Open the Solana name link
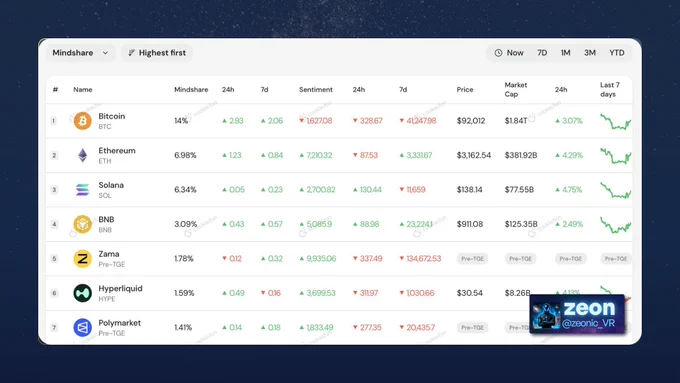 pos(111,185)
